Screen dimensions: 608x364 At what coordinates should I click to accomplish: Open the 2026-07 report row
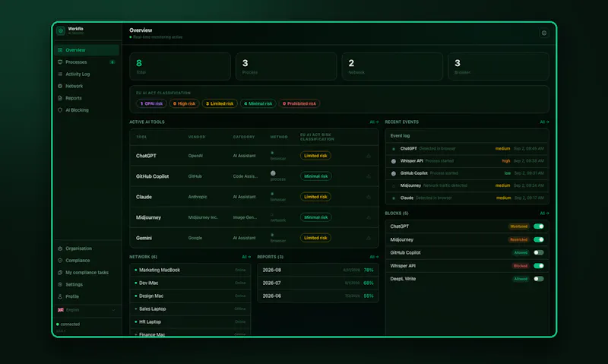click(318, 283)
